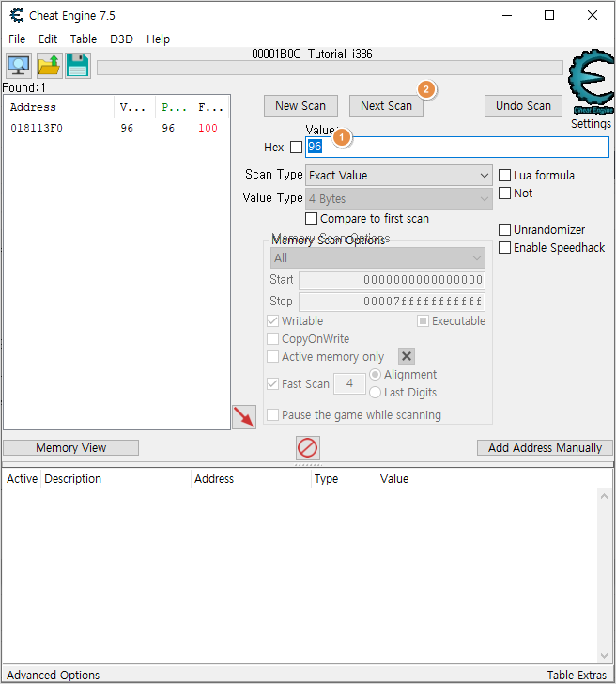The width and height of the screenshot is (616, 684).
Task: Open the process list computer icon
Action: 18,66
